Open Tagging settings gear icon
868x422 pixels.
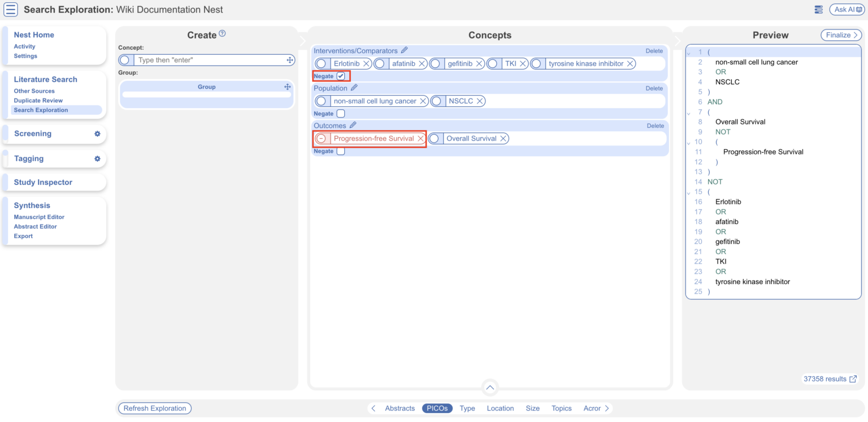pyautogui.click(x=97, y=159)
